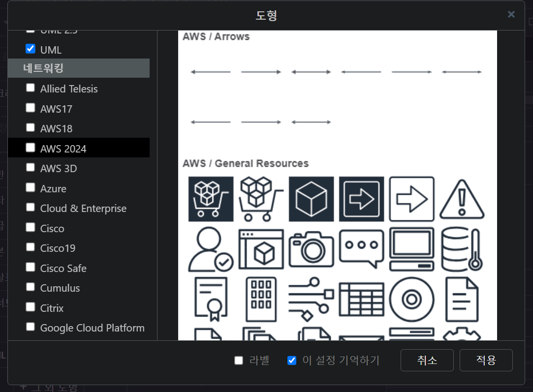Click the AWS / General Resources heading
The width and height of the screenshot is (533, 392).
coord(246,163)
